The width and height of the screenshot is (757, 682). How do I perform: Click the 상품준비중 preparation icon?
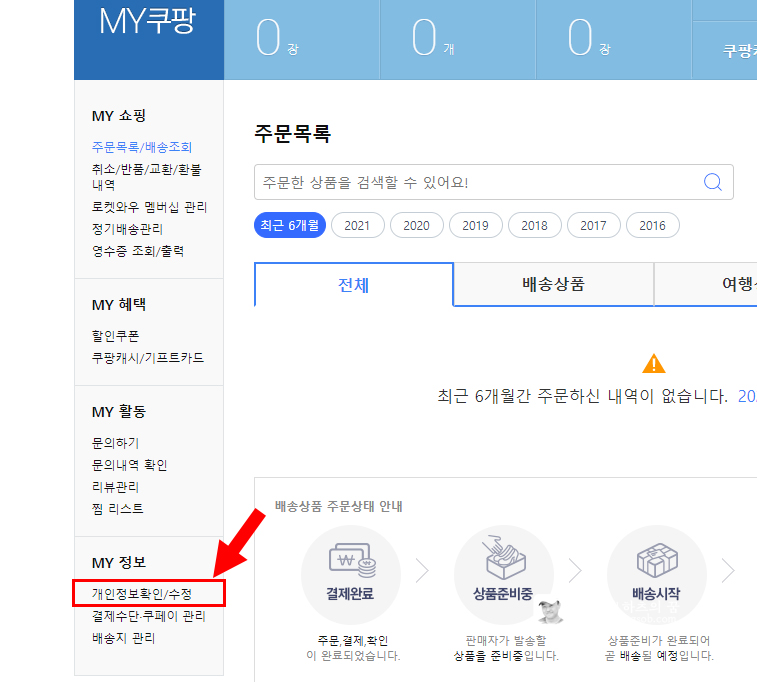(x=504, y=557)
